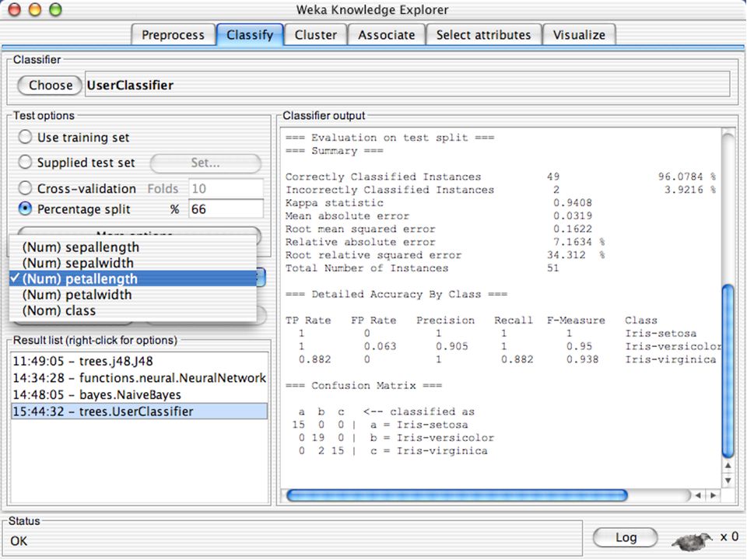The width and height of the screenshot is (747, 560).
Task: Click the UserClassifier configuration field
Action: (407, 86)
